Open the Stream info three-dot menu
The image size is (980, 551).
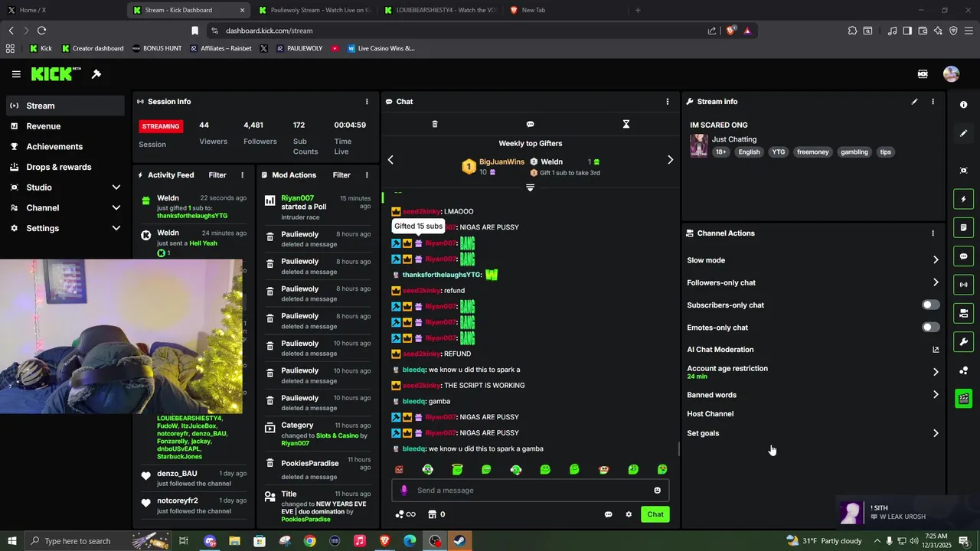[x=933, y=101]
